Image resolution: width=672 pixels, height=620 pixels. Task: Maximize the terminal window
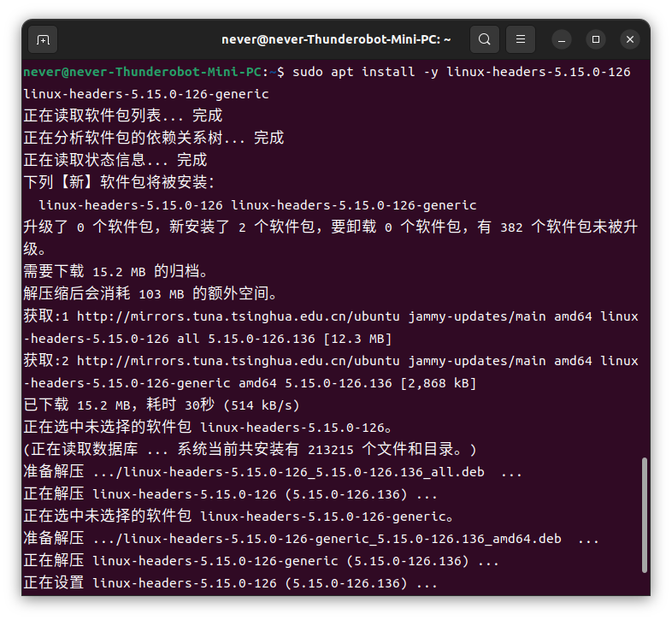click(x=596, y=40)
